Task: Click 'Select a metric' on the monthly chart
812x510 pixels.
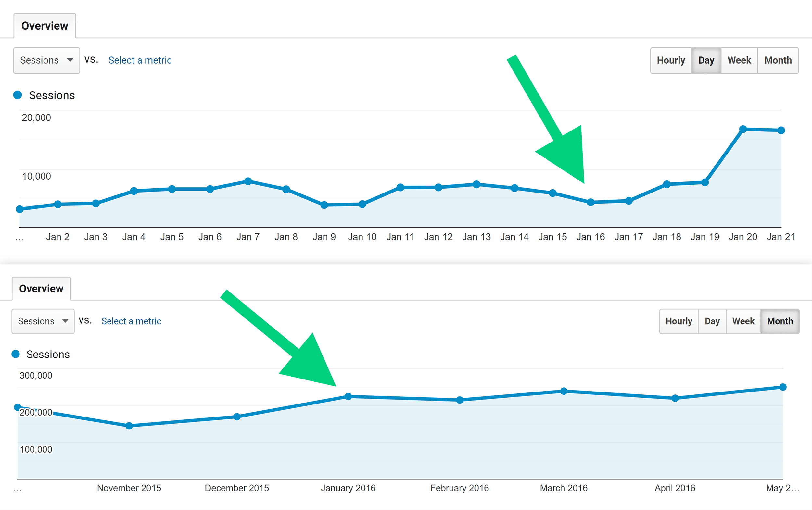Action: [x=132, y=321]
